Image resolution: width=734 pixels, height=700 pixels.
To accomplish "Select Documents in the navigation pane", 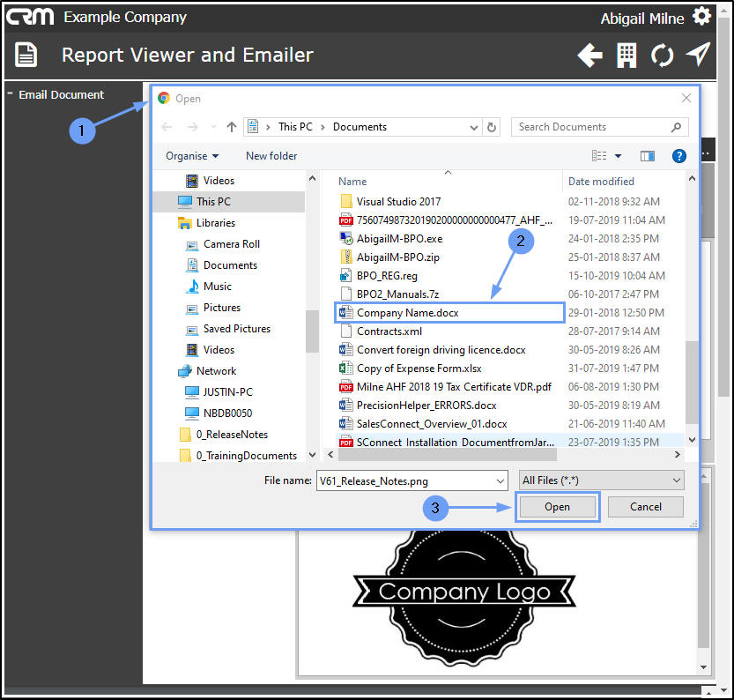I will (x=229, y=265).
